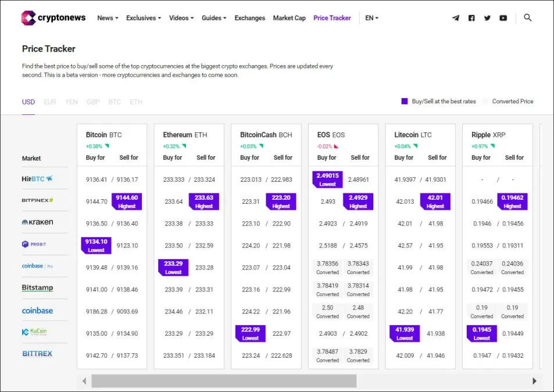Image resolution: width=554 pixels, height=392 pixels.
Task: Click the horizontal scrollbar thumb
Action: [x=224, y=381]
